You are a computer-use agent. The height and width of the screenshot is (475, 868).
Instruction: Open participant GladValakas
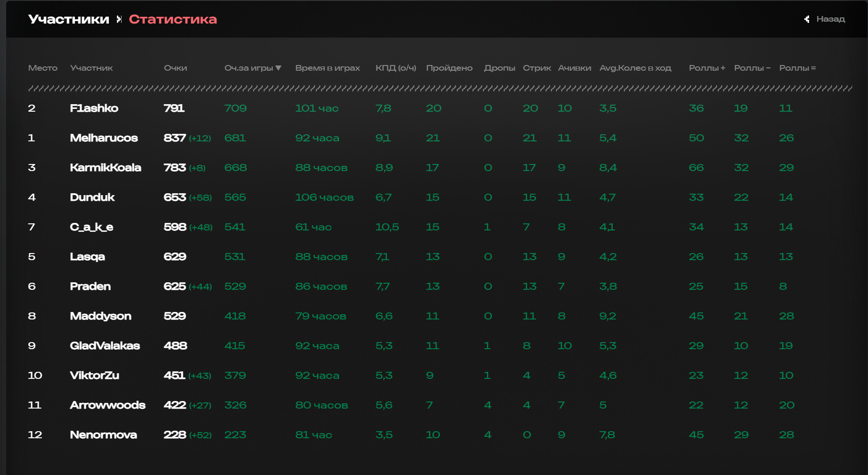105,346
